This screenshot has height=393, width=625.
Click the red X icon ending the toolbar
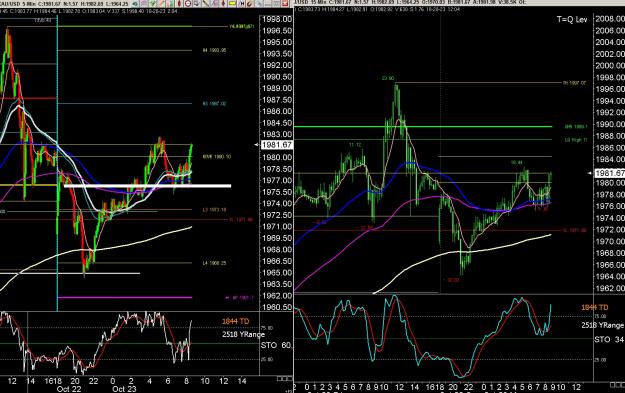[x=285, y=3]
